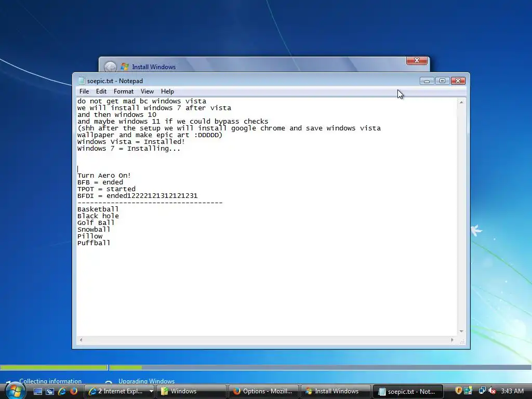Viewport: 532px width, 399px height.
Task: Click the 'Black hole' list line
Action: pyautogui.click(x=98, y=216)
